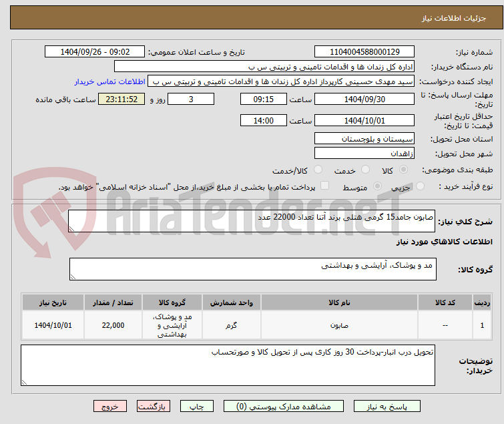Select the کالا/خدمت radio button
This screenshot has height=424, width=504.
tap(318, 170)
